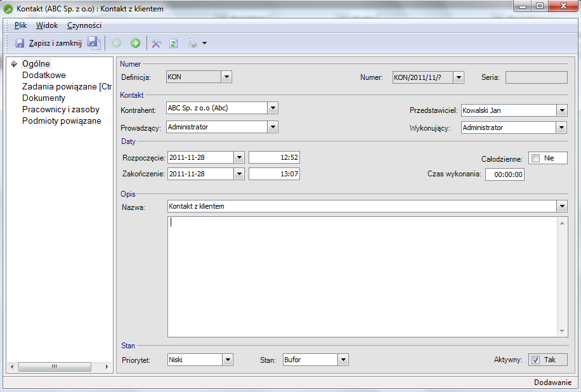Screen dimensions: 581x392
Task: Click sidebar scrollbar right arrow
Action: click(x=107, y=367)
